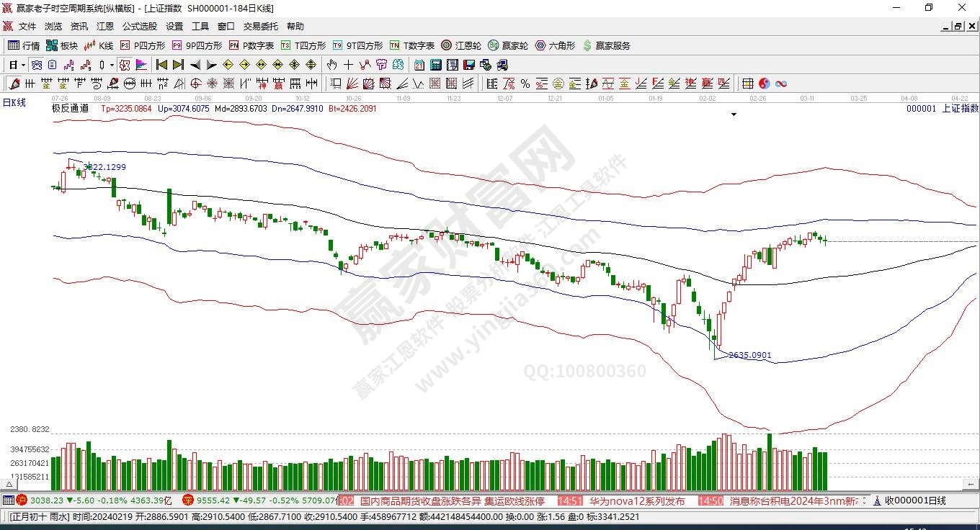Click the save floppy disk icon
The height and width of the screenshot is (530, 980).
point(469,65)
